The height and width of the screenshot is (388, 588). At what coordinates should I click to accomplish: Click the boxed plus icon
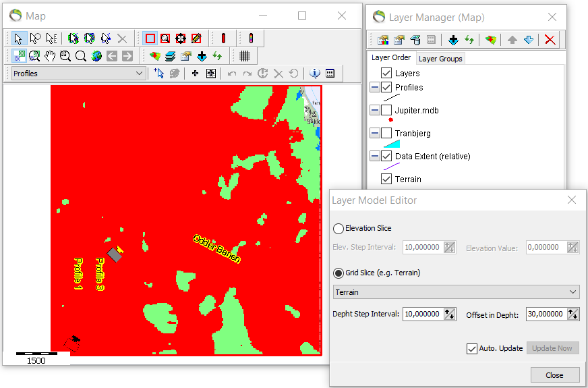coord(211,73)
